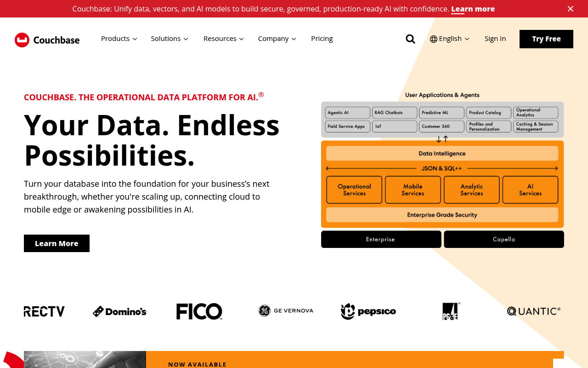The width and height of the screenshot is (588, 368).
Task: Click the globe language icon
Action: (x=433, y=39)
